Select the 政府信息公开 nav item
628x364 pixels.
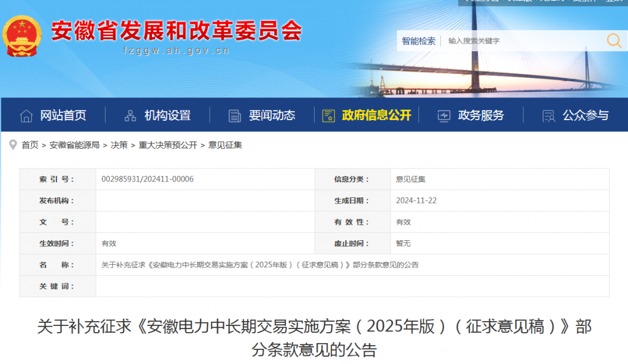tap(377, 116)
